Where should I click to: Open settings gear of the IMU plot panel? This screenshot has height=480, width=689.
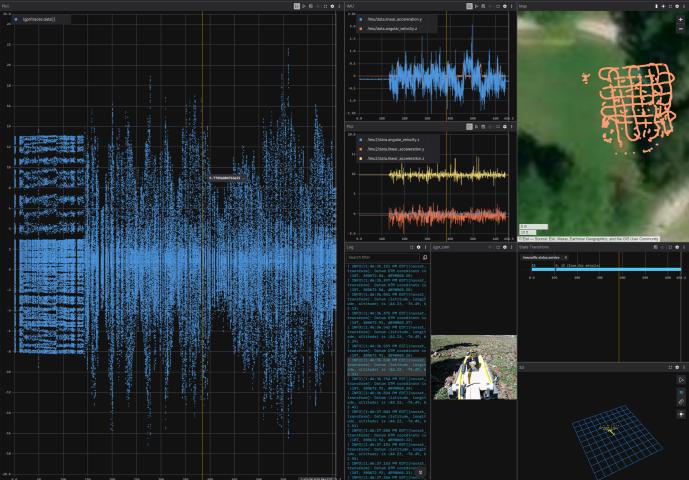504,6
